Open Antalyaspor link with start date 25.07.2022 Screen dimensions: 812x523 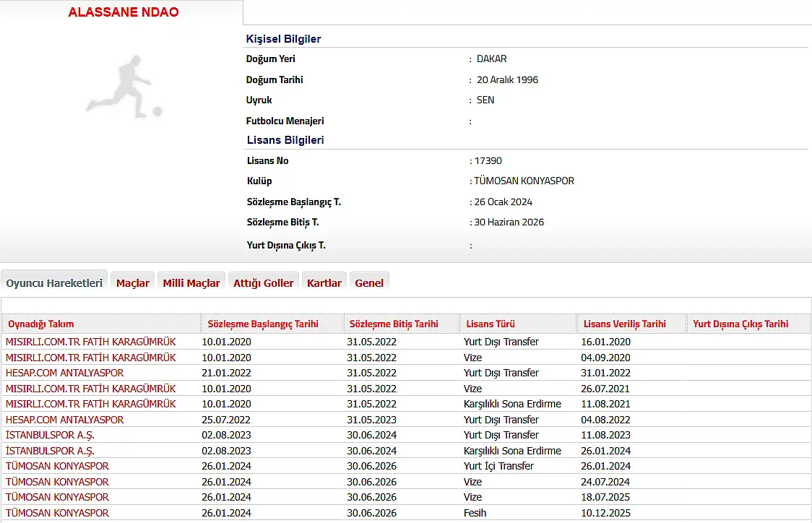coord(65,420)
